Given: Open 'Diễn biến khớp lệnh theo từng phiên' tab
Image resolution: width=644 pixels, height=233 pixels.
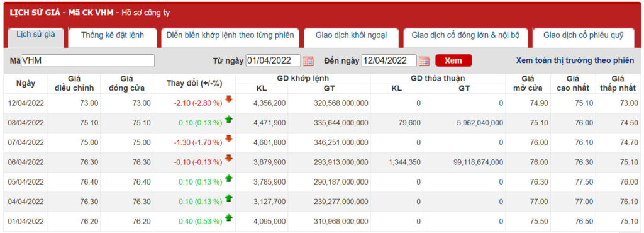Looking at the screenshot, I should pos(230,36).
